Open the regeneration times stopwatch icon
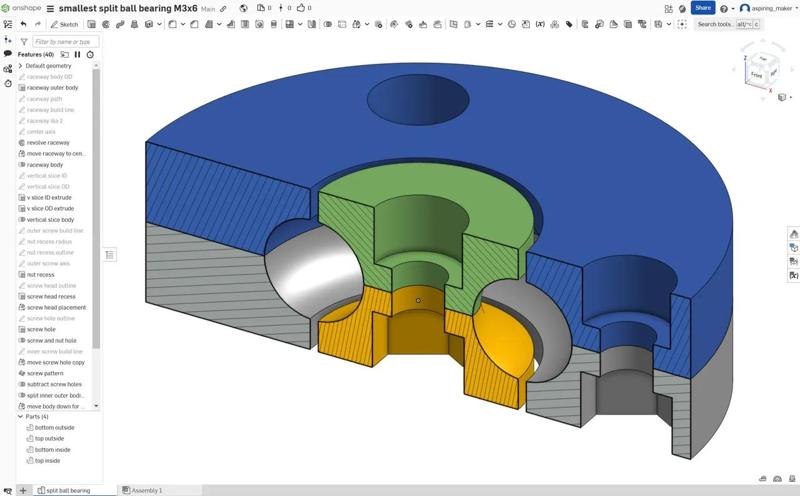Image resolution: width=800 pixels, height=496 pixels. click(x=90, y=54)
